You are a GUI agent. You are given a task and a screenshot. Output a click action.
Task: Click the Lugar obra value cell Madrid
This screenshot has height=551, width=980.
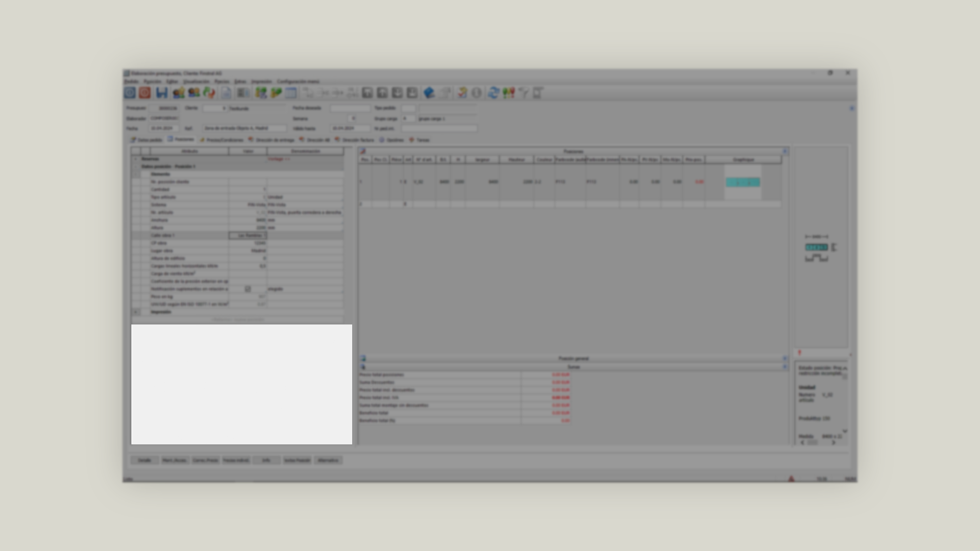point(248,251)
